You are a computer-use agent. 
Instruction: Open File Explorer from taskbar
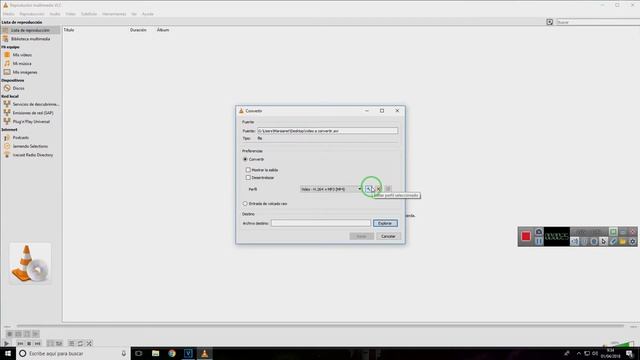(156, 353)
